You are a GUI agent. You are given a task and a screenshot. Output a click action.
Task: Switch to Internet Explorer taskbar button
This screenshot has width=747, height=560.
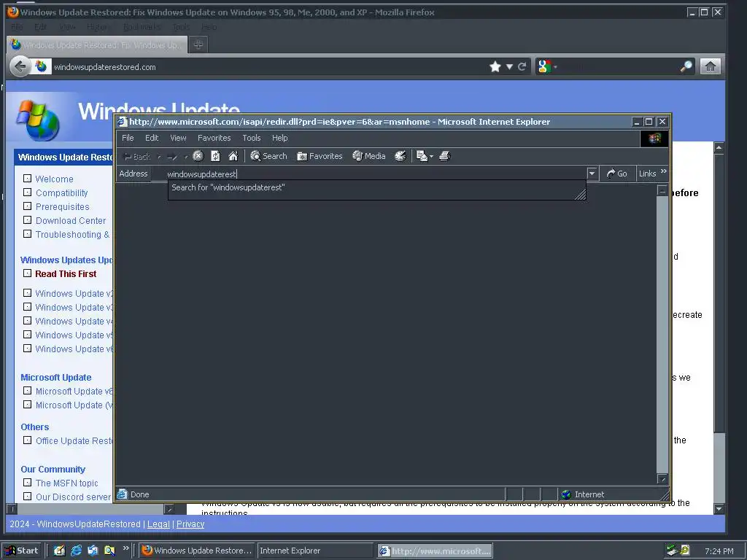[314, 551]
